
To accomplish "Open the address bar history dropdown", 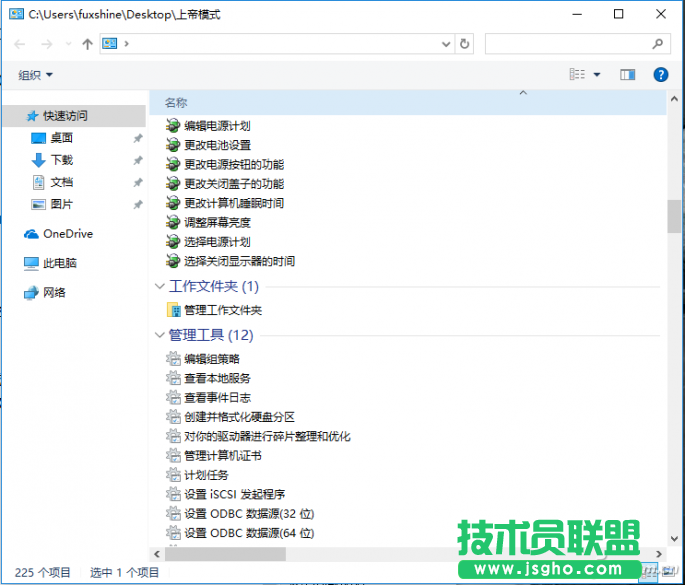I will [446, 44].
